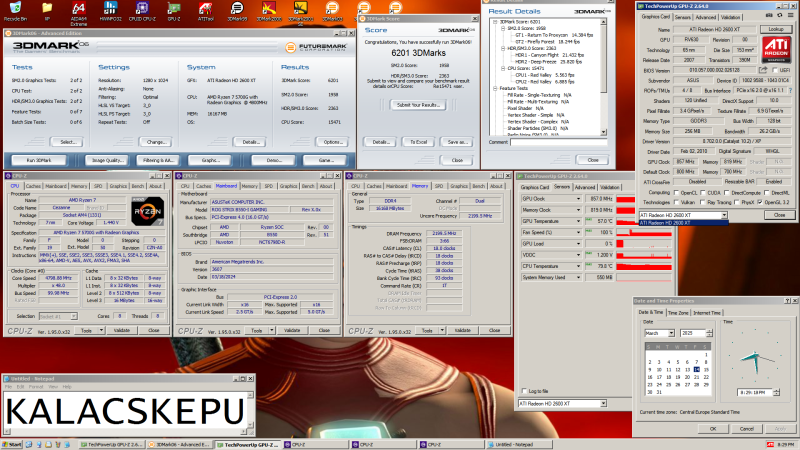The image size is (800, 450).
Task: Open the Recycle Bin desktop icon
Action: click(x=15, y=9)
